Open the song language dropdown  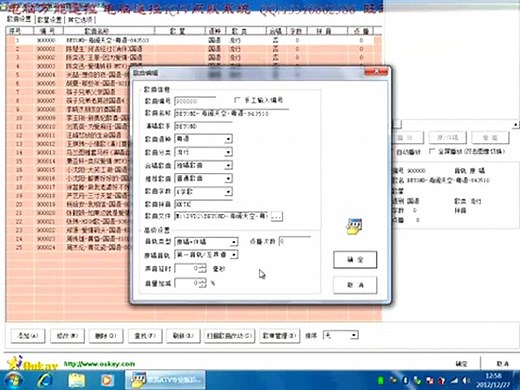[x=228, y=139]
